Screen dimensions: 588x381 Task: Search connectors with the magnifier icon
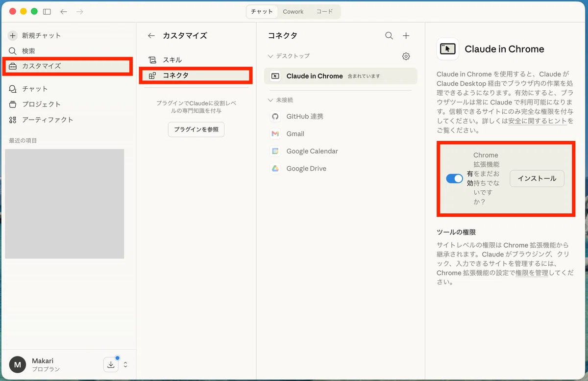pos(389,35)
